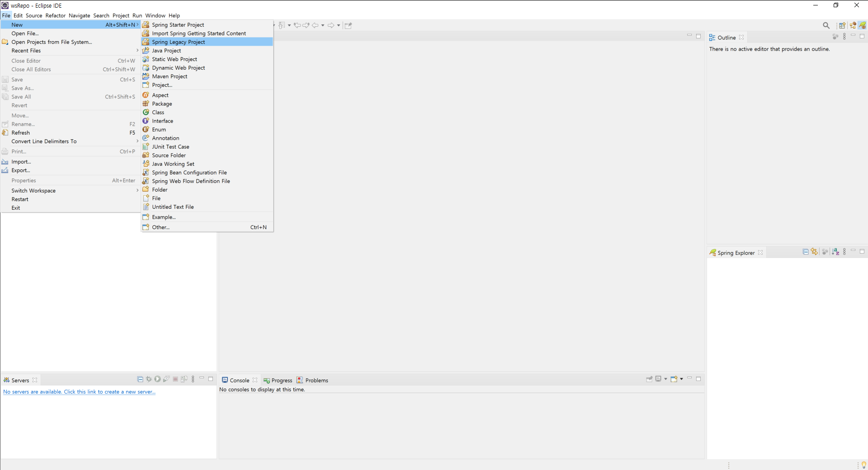The height and width of the screenshot is (470, 868).
Task: Click the Publish to server icon
Action: pyautogui.click(x=184, y=379)
